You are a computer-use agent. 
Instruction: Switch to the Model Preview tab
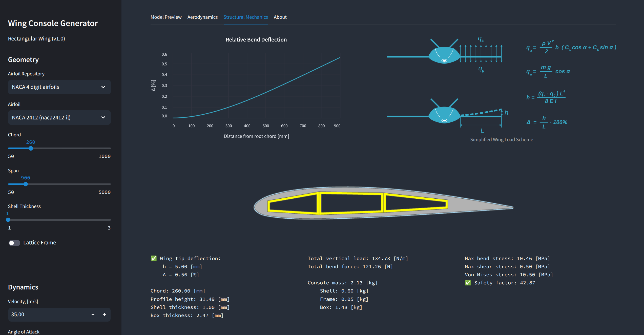[x=166, y=17]
